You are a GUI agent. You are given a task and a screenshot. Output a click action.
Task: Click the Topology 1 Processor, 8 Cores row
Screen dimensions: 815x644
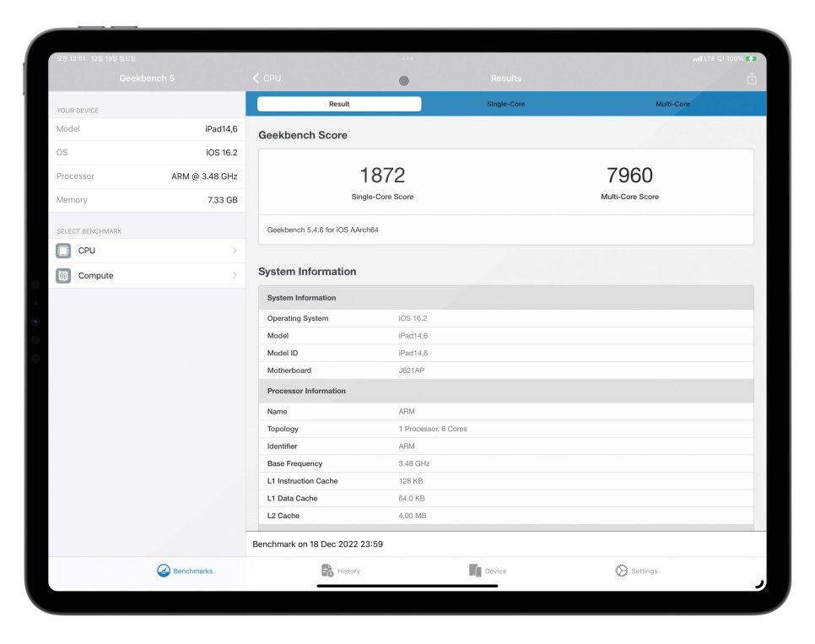(x=505, y=429)
